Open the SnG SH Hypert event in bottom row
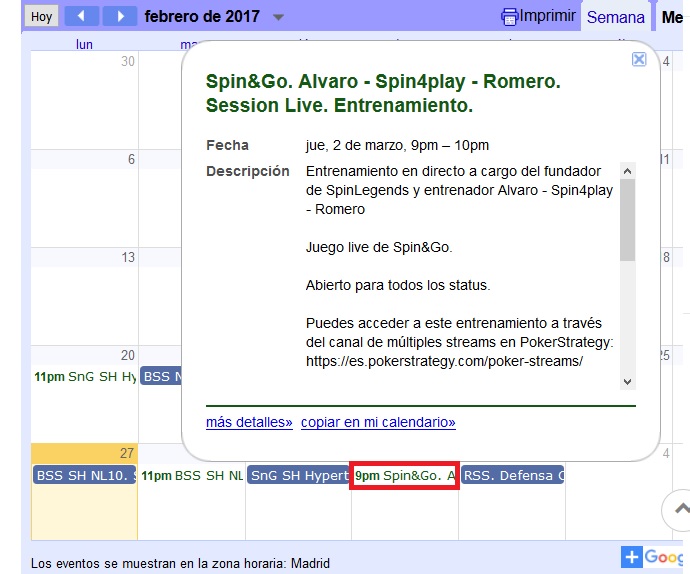Viewport: 690px width, 574px height. pos(298,475)
